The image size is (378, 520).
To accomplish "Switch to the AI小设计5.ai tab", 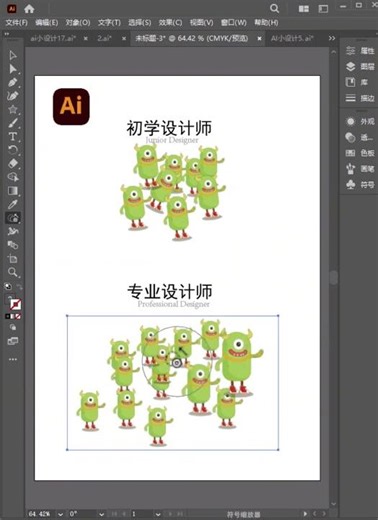I will click(292, 38).
